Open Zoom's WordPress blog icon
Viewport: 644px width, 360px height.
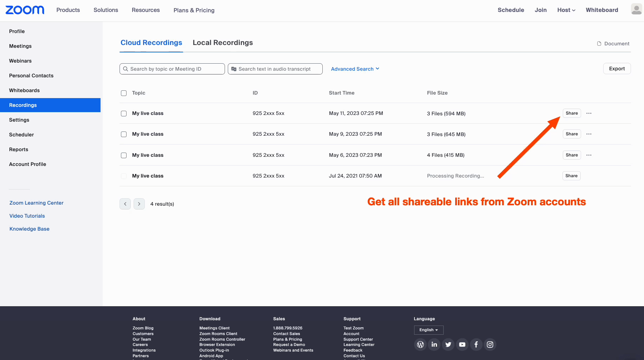pos(420,345)
